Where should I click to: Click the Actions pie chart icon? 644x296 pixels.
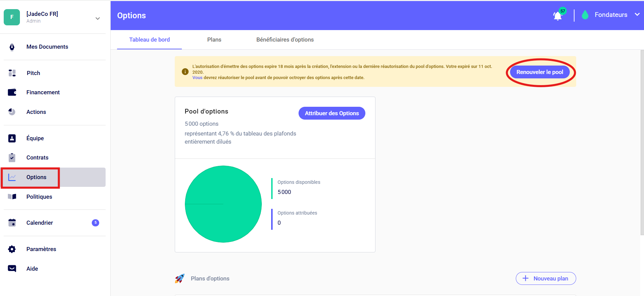coord(12,112)
